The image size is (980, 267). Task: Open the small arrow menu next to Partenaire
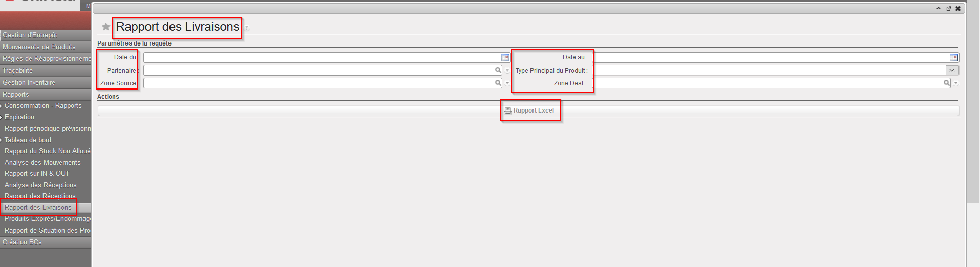click(x=507, y=71)
